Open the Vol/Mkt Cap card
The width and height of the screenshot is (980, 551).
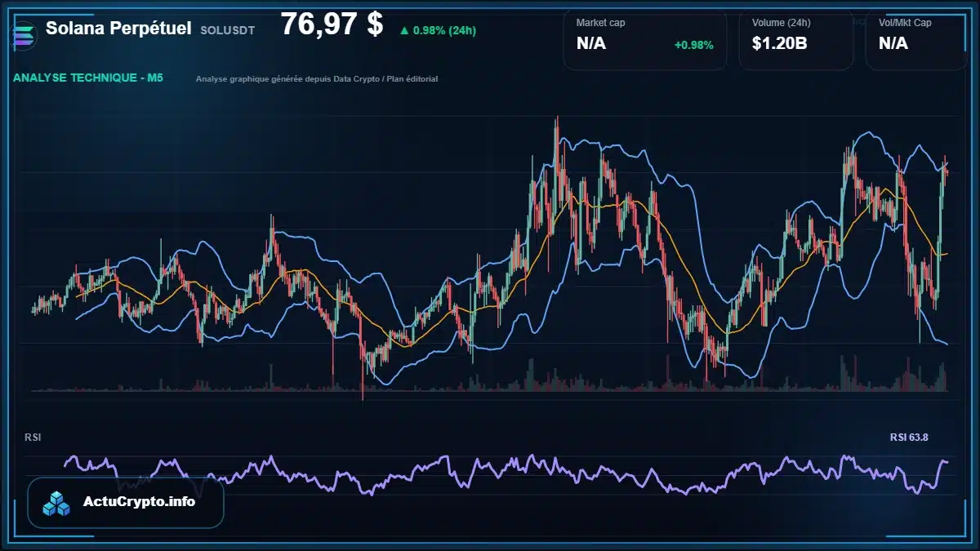pyautogui.click(x=916, y=39)
